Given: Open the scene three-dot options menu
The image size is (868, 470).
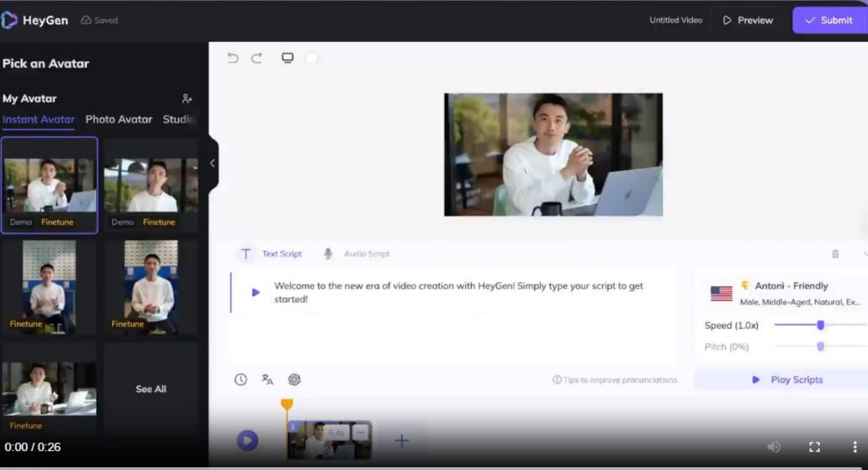Looking at the screenshot, I should pos(360,432).
